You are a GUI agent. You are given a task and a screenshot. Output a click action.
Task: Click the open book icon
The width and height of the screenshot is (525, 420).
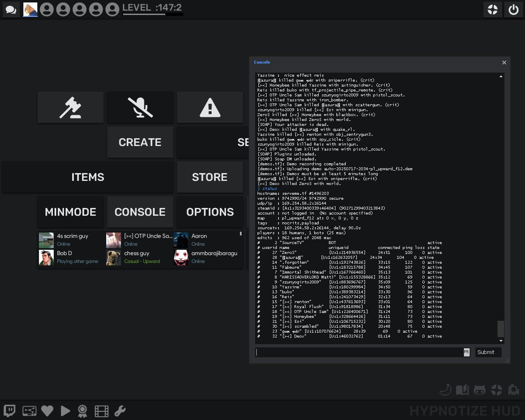pos(462,390)
